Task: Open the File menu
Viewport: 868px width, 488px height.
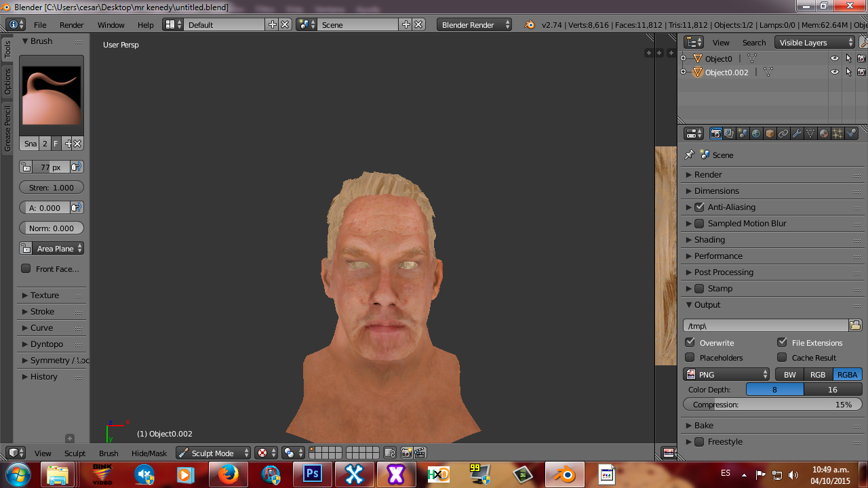Action: [x=40, y=24]
